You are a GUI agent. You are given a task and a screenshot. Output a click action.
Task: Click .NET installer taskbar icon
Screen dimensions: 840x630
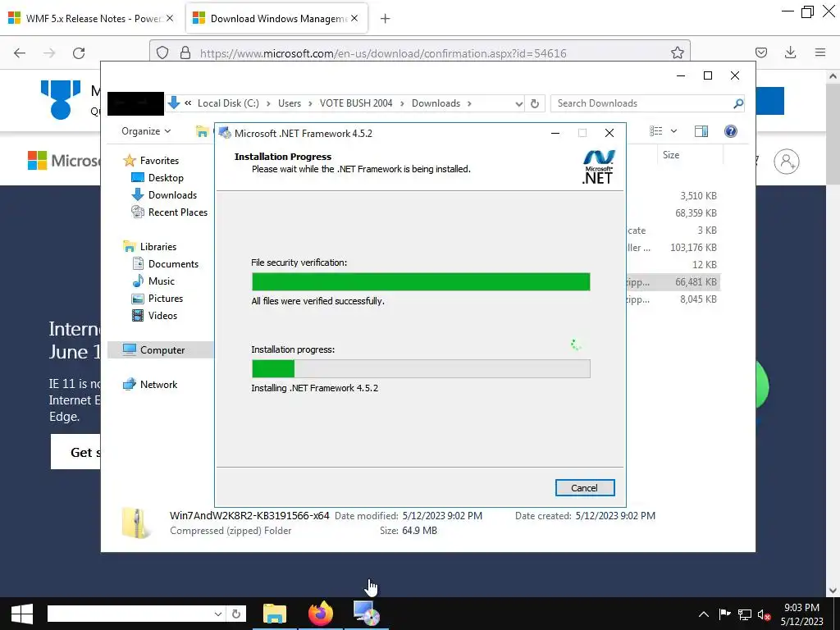coord(367,614)
